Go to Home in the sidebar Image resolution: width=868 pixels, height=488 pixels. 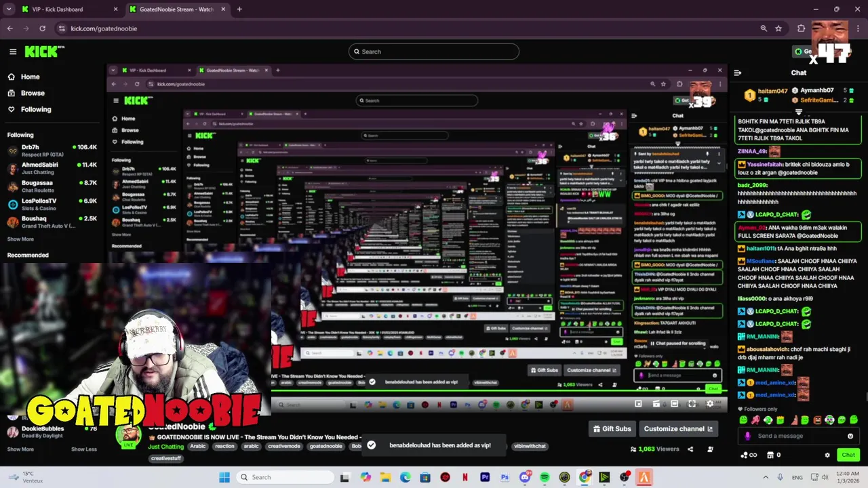[x=30, y=77]
